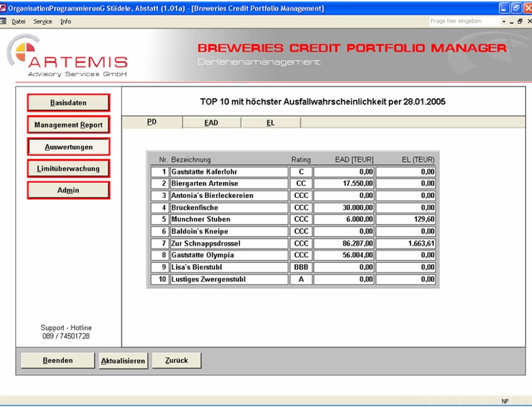This screenshot has width=532, height=409.
Task: Click the Artemis Advisory Services logo
Action: (x=67, y=56)
